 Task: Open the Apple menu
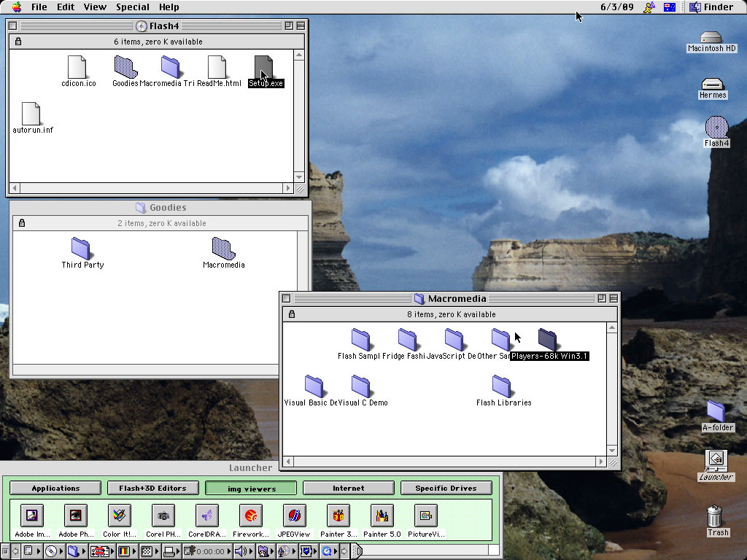16,7
